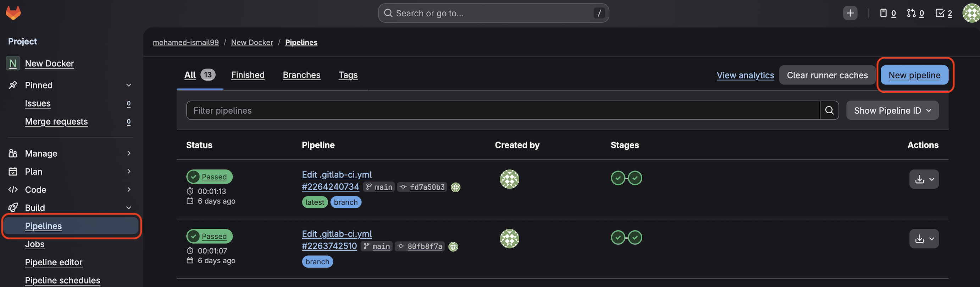The image size is (980, 287).
Task: Select the All pipelines tab
Action: coord(200,75)
